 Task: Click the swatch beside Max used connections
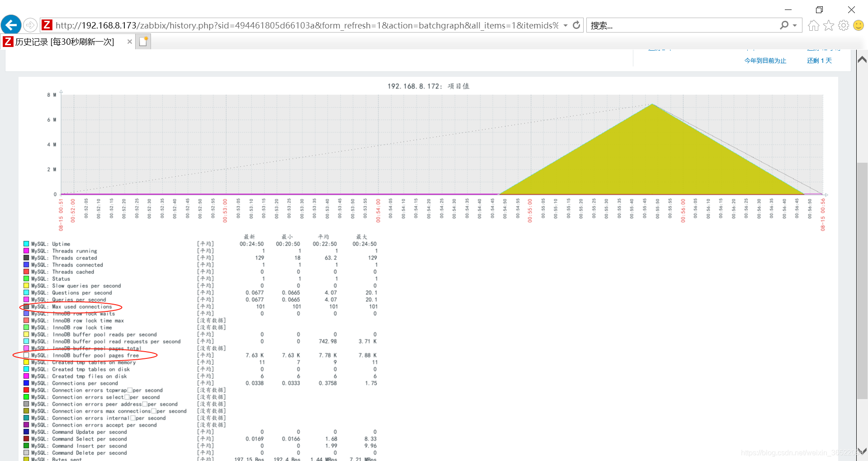[x=26, y=306]
